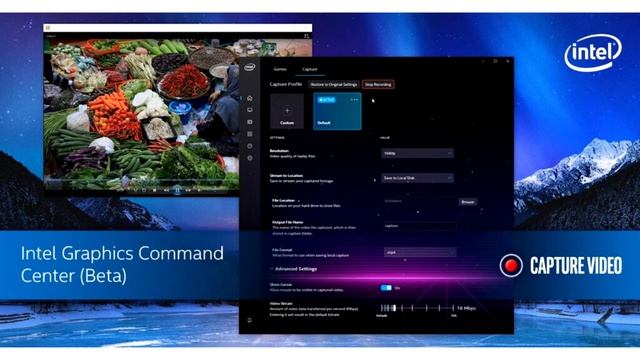Click the Capture Profile heading
This screenshot has height=360, width=640.
click(x=286, y=84)
